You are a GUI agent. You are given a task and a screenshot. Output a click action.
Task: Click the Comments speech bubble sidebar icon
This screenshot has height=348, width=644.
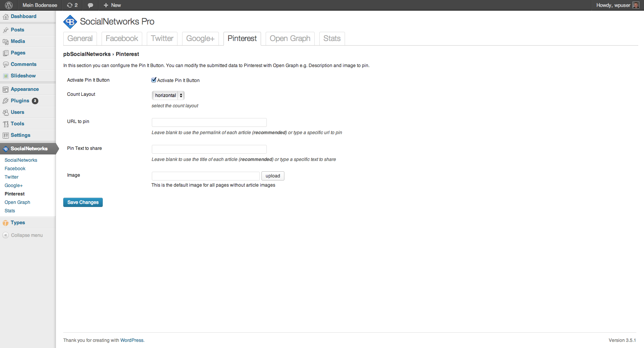pyautogui.click(x=6, y=64)
